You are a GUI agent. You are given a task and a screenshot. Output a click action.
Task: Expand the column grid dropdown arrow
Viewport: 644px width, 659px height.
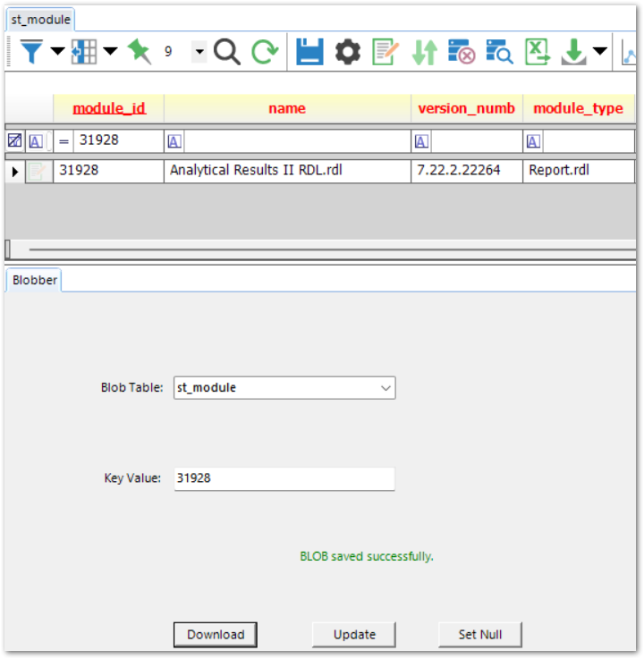tap(110, 51)
